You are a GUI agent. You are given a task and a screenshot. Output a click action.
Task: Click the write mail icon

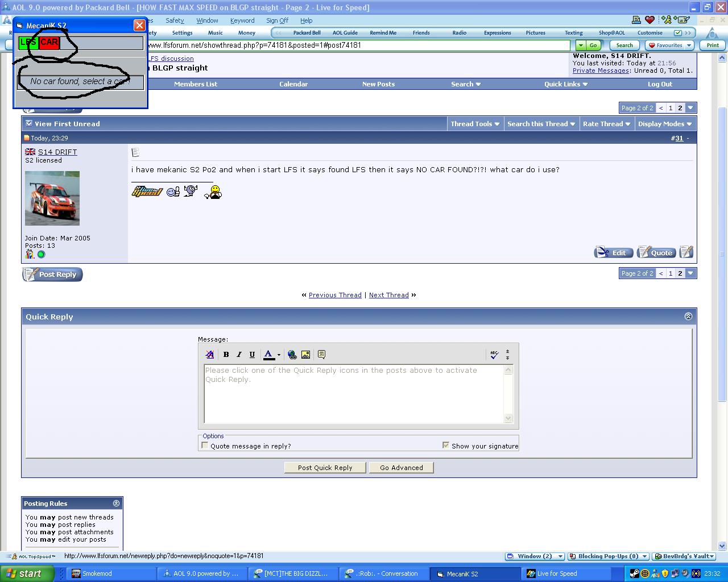(x=681, y=20)
